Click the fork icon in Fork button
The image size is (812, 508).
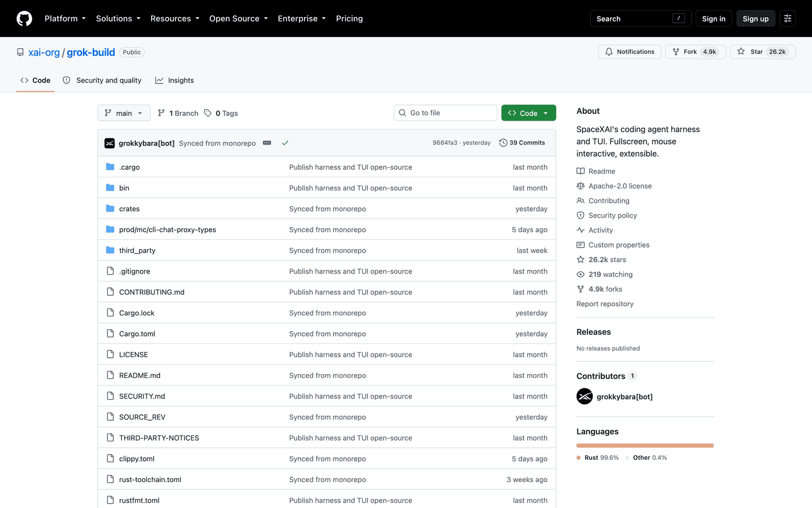pyautogui.click(x=676, y=52)
